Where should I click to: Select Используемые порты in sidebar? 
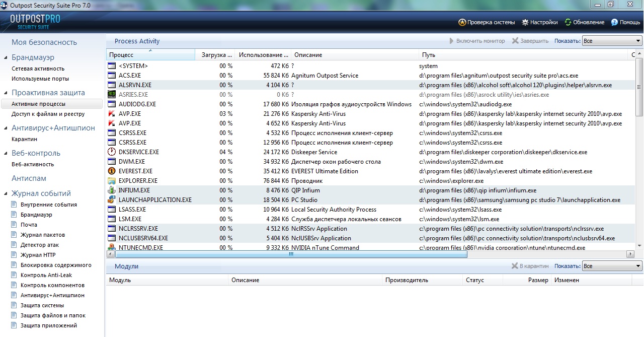[x=40, y=79]
